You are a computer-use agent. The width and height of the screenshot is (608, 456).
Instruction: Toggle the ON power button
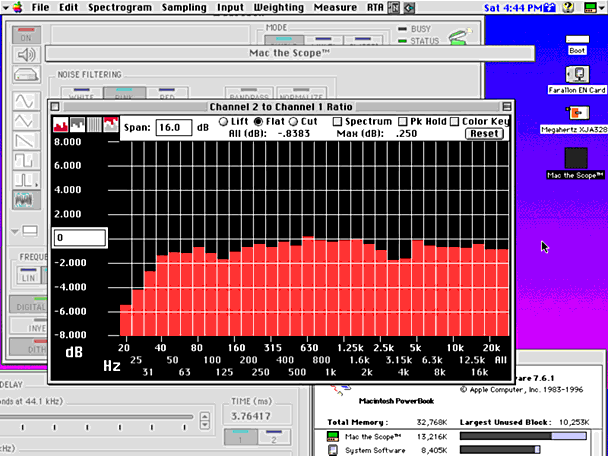[26, 35]
